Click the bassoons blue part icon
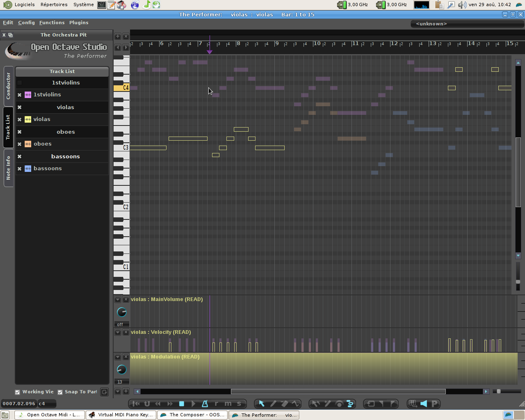This screenshot has height=420, width=525. tap(28, 169)
